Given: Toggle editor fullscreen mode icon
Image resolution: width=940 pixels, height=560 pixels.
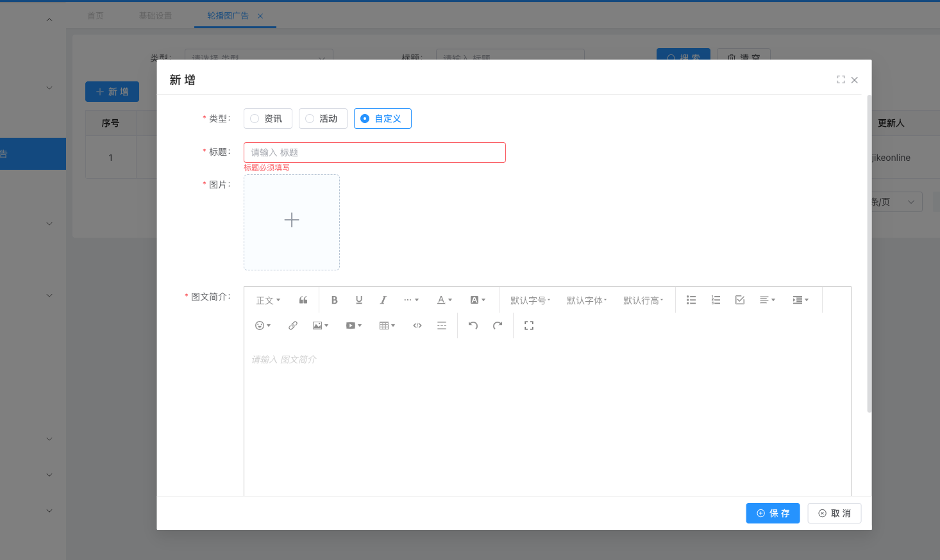Looking at the screenshot, I should click(529, 325).
